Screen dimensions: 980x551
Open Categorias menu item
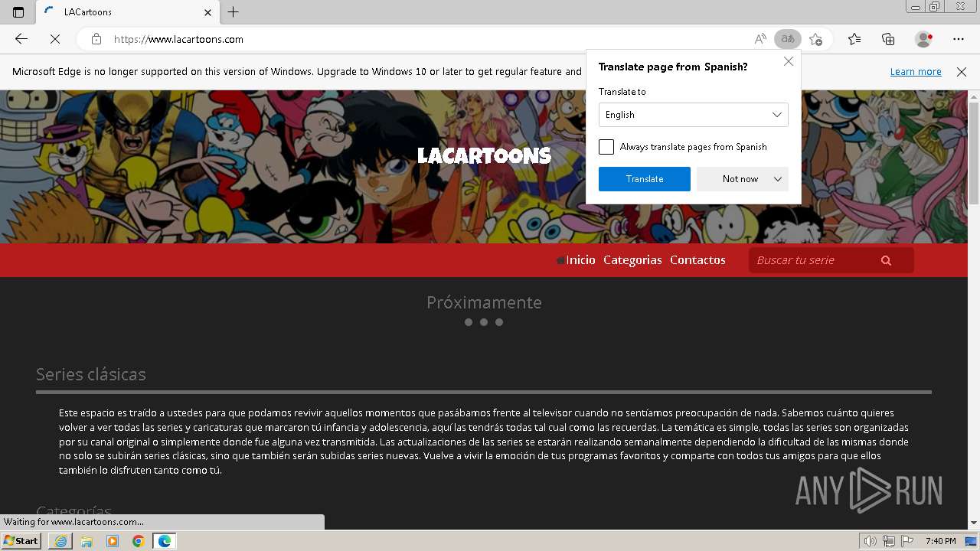(x=632, y=260)
